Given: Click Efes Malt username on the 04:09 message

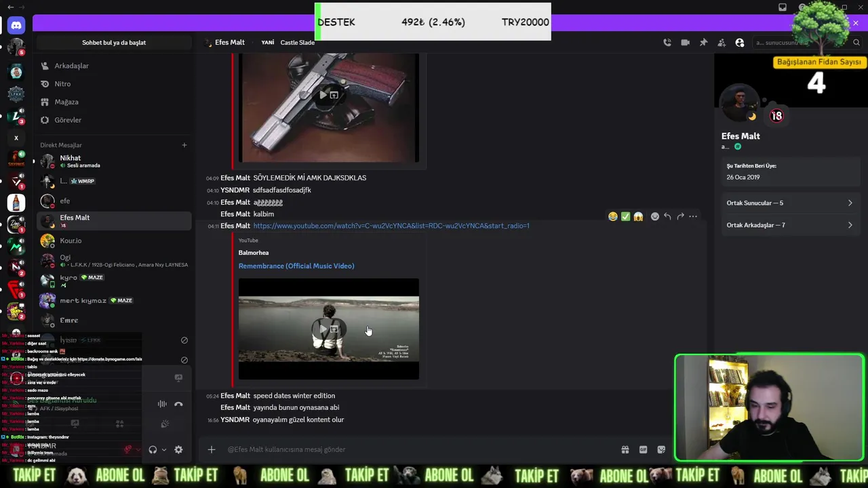Looking at the screenshot, I should point(235,178).
